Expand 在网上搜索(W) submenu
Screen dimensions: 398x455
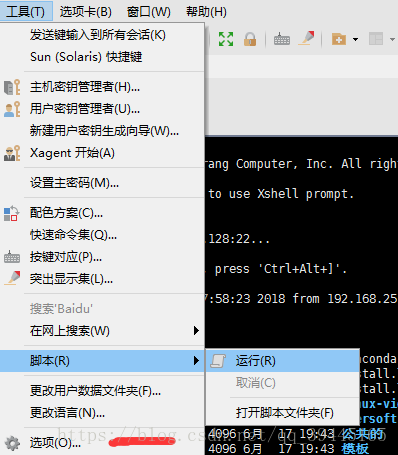click(102, 331)
